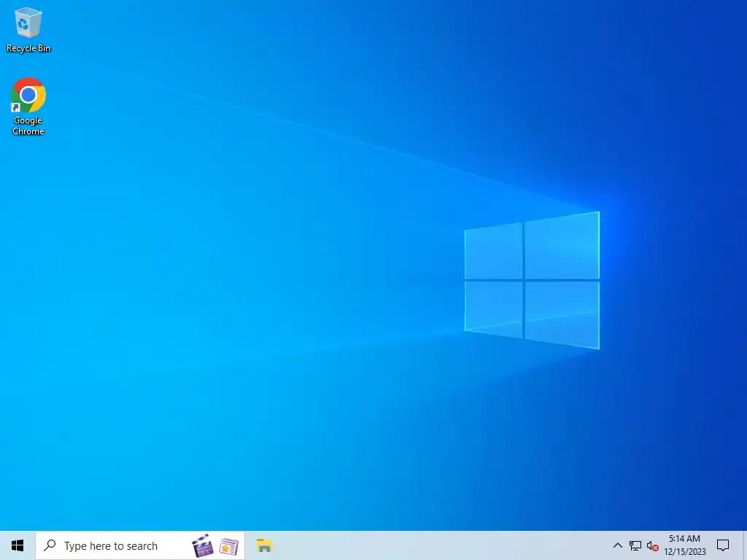Open the network status tray icon
This screenshot has width=747, height=560.
(x=635, y=545)
